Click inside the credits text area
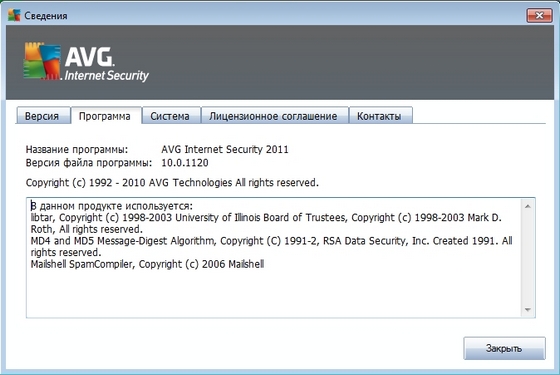This screenshot has width=560, height=375. point(275,258)
